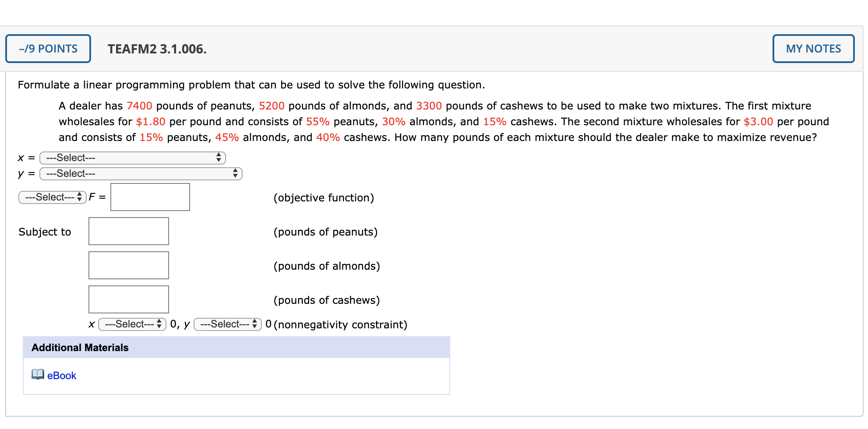The width and height of the screenshot is (868, 429).
Task: Open the eBook link
Action: (62, 375)
